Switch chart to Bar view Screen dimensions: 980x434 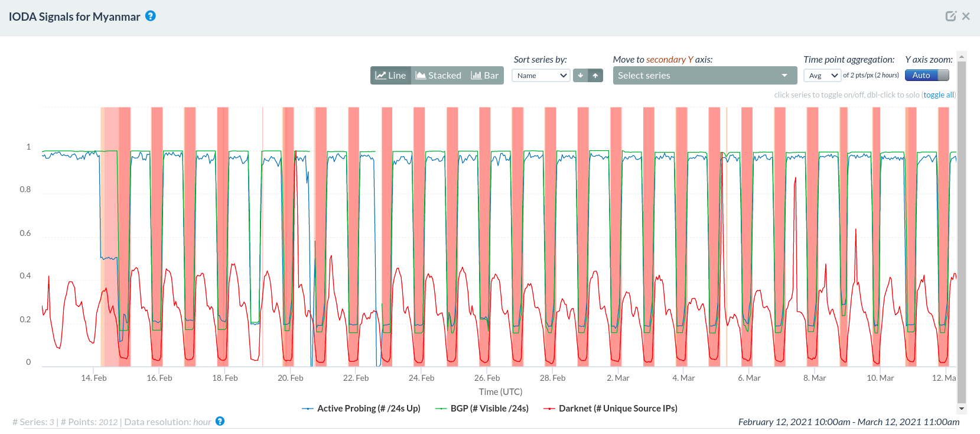(x=485, y=76)
